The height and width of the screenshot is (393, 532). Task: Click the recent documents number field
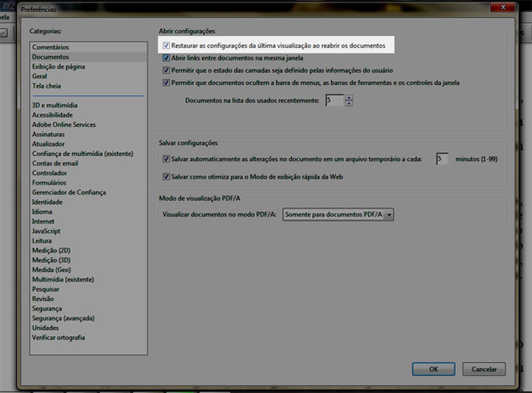tap(335, 100)
